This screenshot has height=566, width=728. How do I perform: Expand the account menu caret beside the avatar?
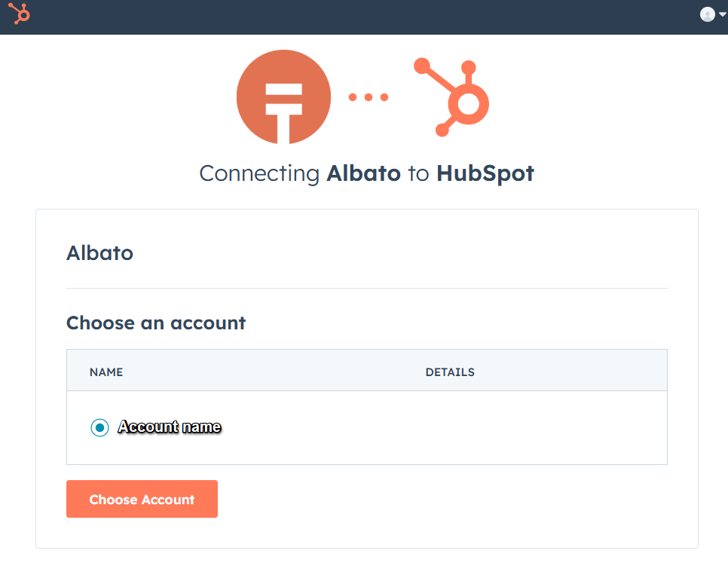[723, 14]
